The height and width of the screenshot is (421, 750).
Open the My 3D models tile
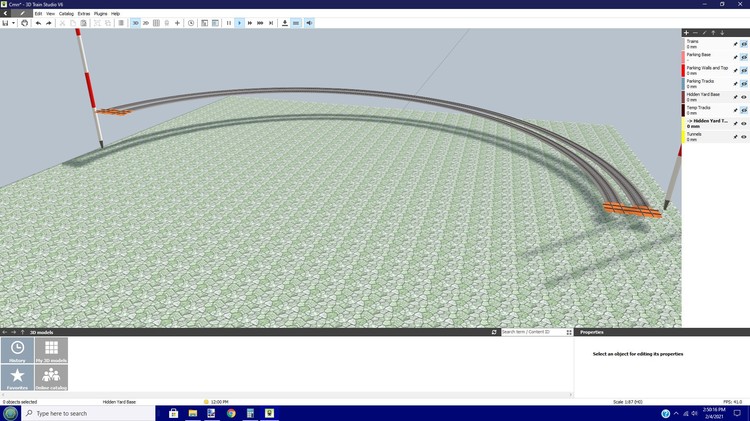click(x=51, y=350)
